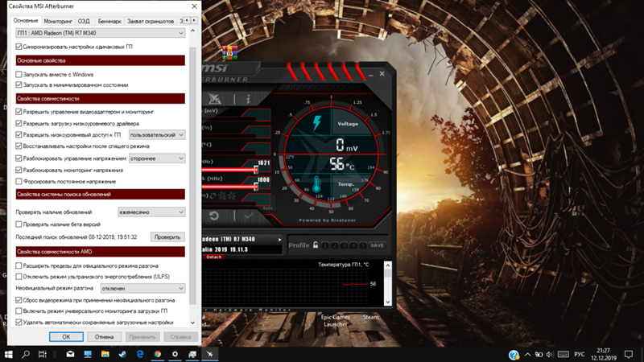This screenshot has width=644, height=362.
Task: Open Task View on the taskbar
Action: pyautogui.click(x=43, y=354)
